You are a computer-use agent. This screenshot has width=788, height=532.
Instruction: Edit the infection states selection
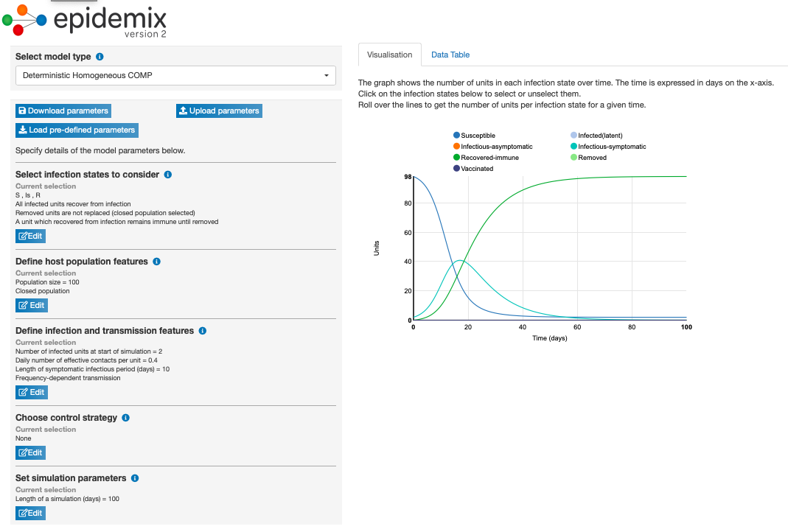click(x=30, y=236)
